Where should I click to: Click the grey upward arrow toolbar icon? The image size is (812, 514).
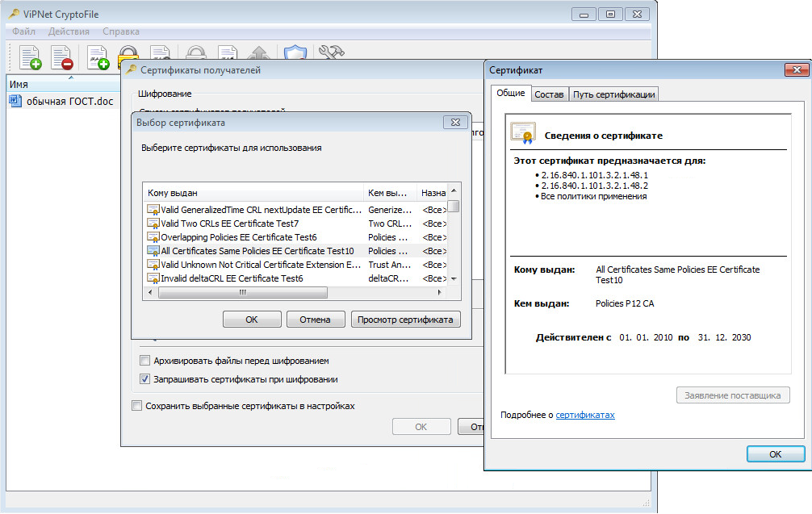pyautogui.click(x=259, y=52)
